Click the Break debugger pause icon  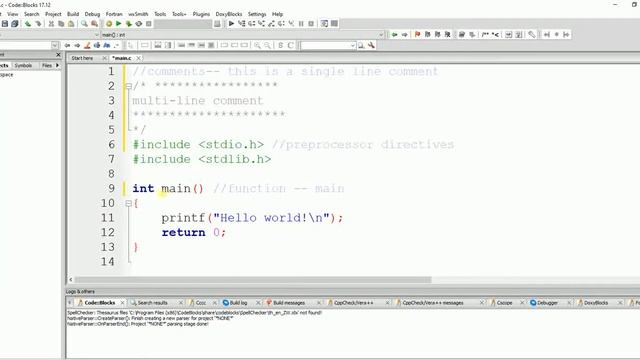[301, 24]
